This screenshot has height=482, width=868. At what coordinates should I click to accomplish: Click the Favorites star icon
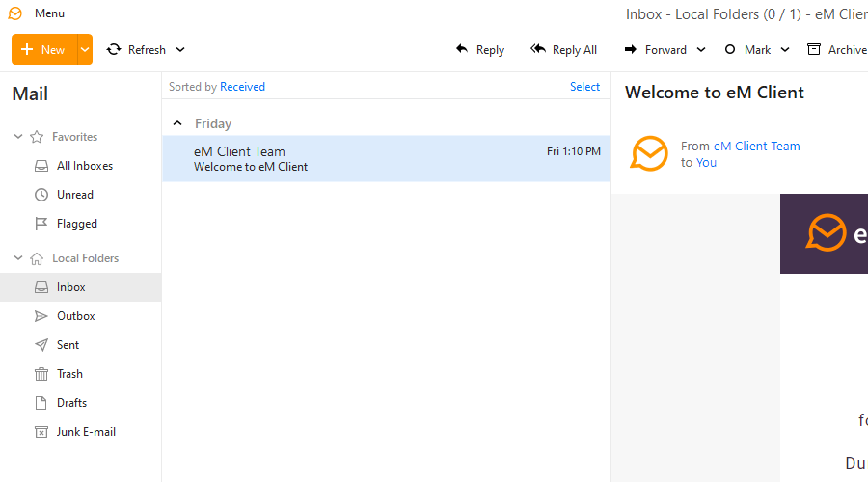coord(37,137)
